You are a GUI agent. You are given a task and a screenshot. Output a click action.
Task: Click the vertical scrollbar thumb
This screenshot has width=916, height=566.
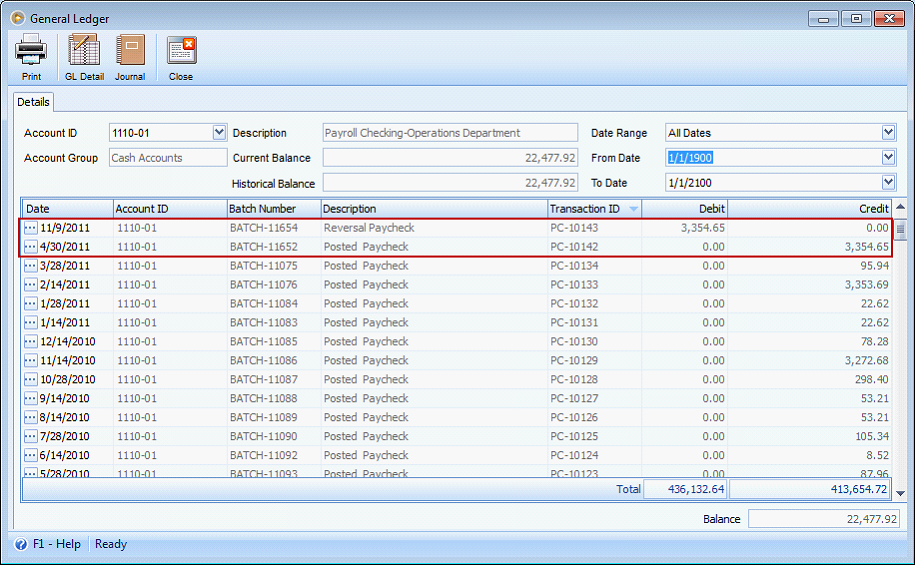pos(900,228)
